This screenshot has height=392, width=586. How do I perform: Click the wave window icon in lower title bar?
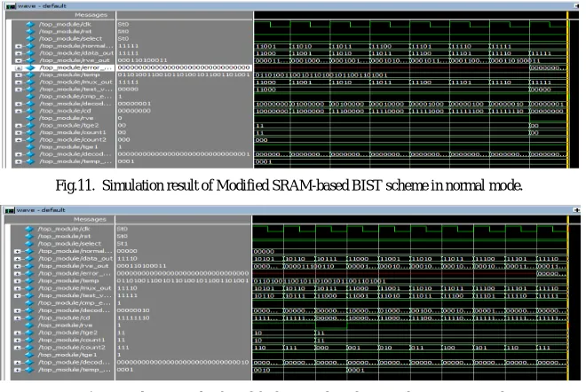[x=10, y=210]
